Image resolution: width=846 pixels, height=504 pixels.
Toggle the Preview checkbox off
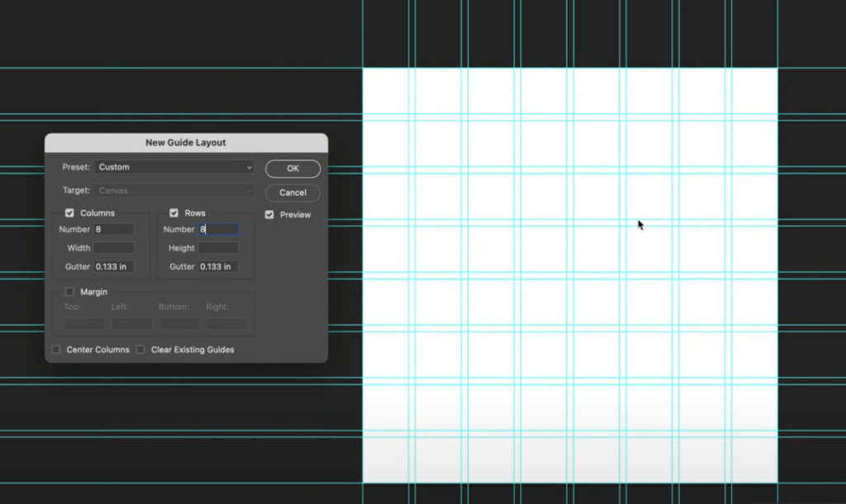pos(269,215)
